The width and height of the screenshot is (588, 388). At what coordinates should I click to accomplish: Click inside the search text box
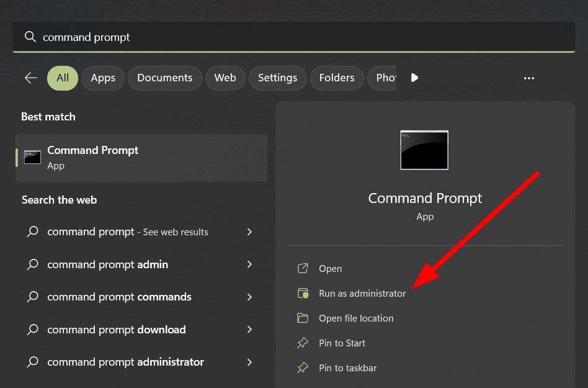pos(298,37)
